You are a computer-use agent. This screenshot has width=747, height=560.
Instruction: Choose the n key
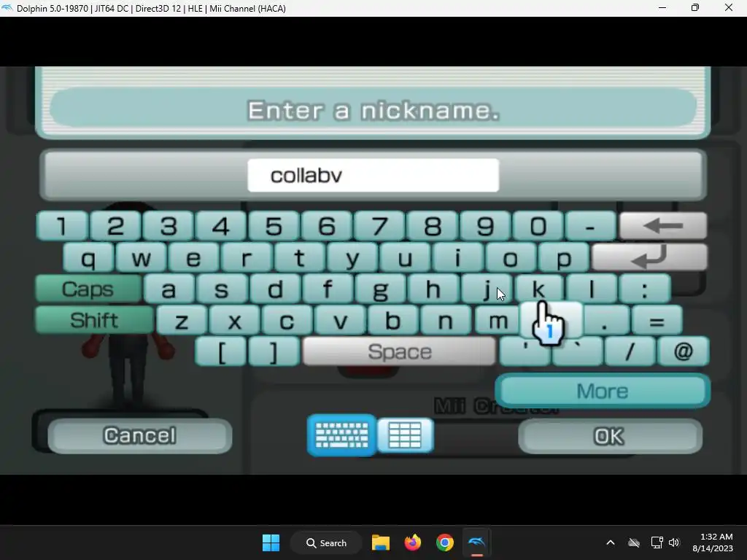tap(446, 320)
